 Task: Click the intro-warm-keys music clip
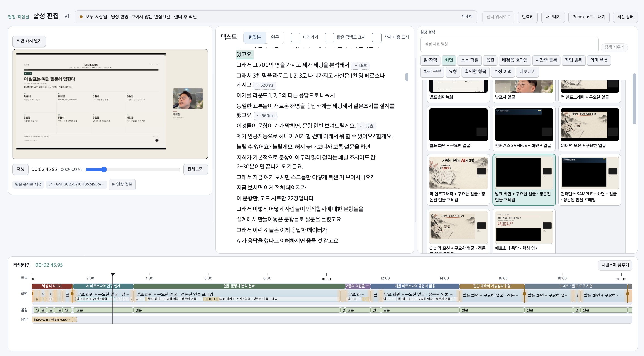coord(52,319)
